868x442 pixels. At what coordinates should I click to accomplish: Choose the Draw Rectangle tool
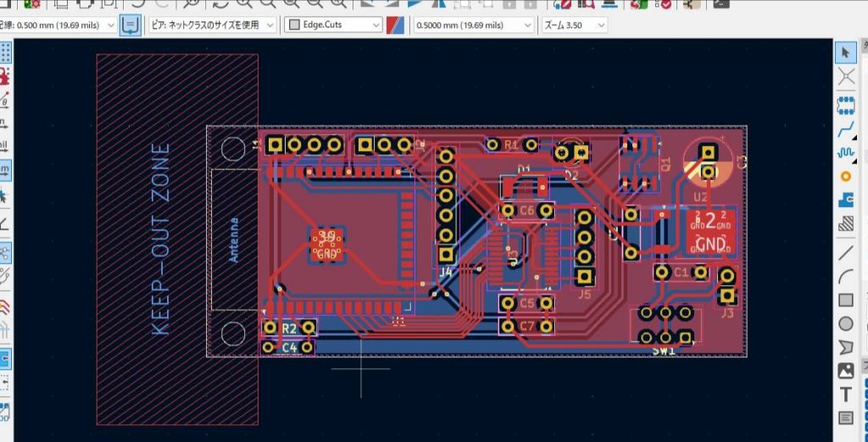(x=845, y=299)
